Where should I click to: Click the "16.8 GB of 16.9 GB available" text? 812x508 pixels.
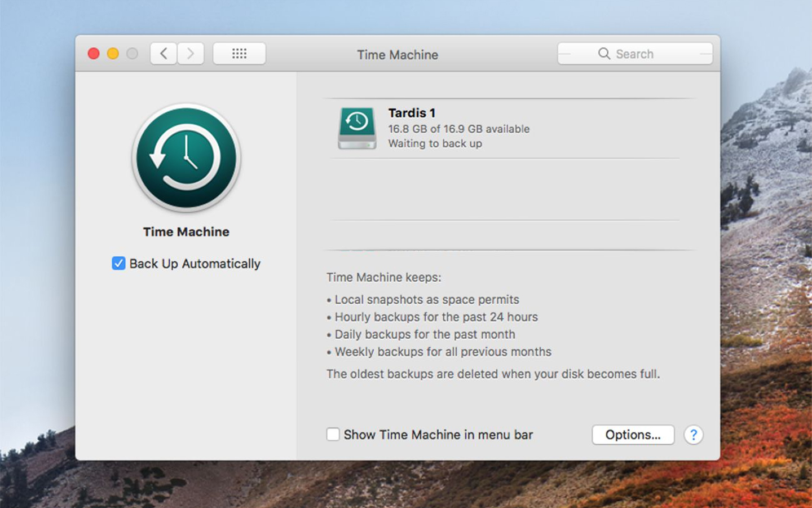[458, 129]
